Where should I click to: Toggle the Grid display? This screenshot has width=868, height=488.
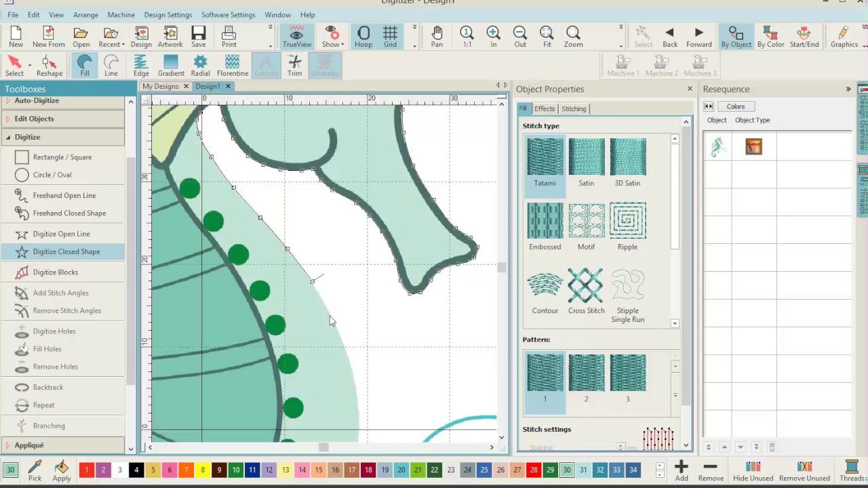[x=390, y=37]
